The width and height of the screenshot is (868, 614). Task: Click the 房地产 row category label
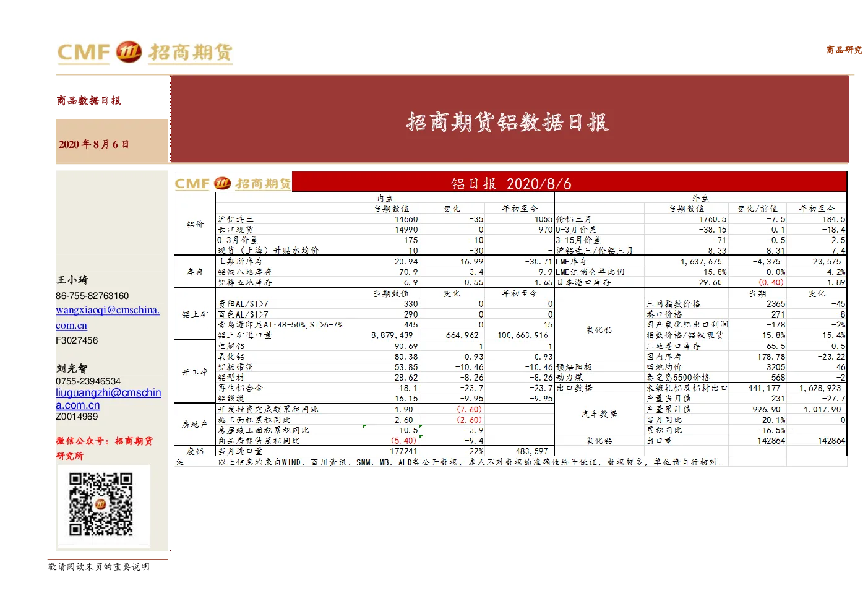[x=195, y=425]
